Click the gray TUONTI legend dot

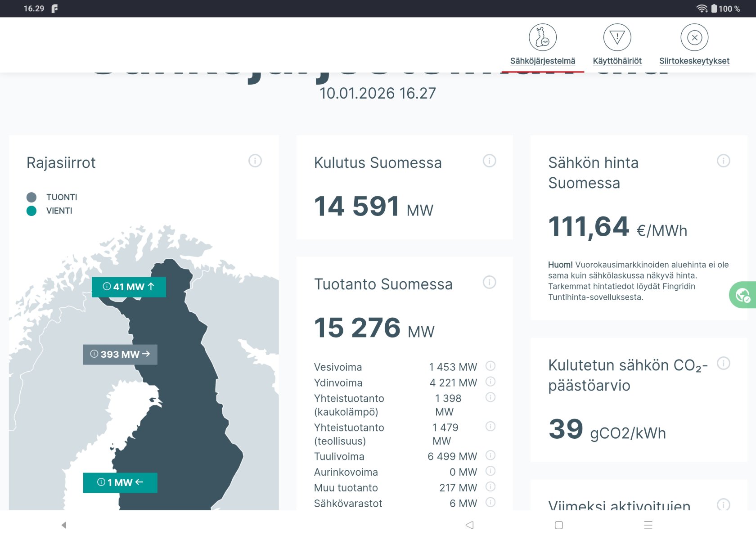click(31, 197)
